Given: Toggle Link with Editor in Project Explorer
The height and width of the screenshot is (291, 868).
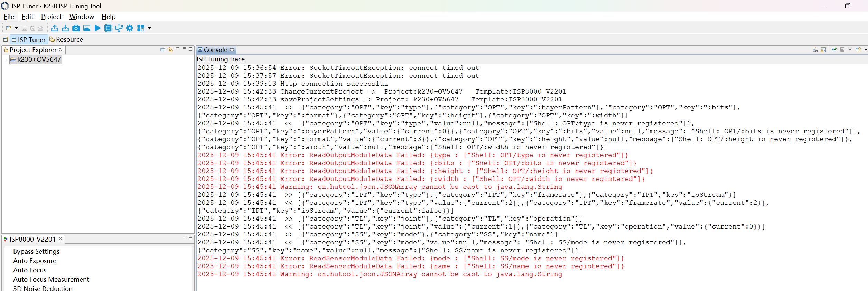Looking at the screenshot, I should coord(170,50).
